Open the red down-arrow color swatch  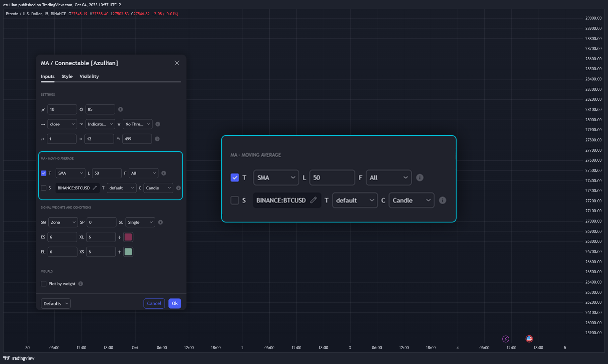[x=128, y=237]
